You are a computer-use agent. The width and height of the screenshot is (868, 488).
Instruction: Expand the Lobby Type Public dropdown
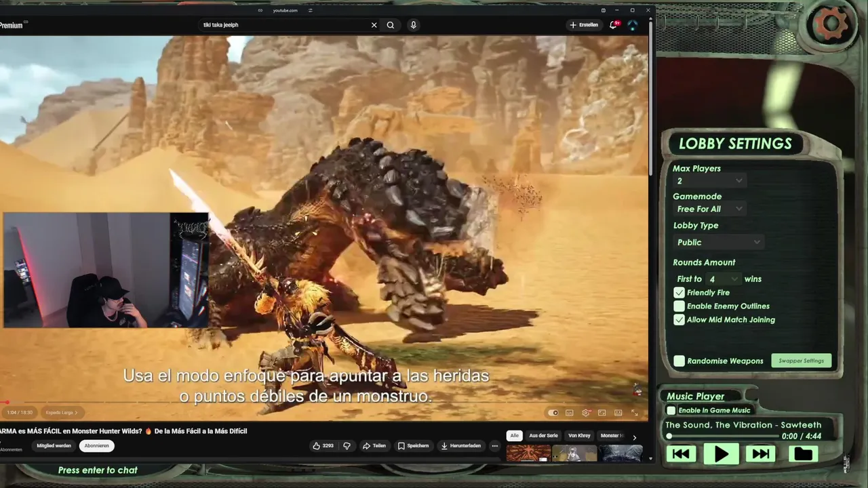(x=718, y=243)
